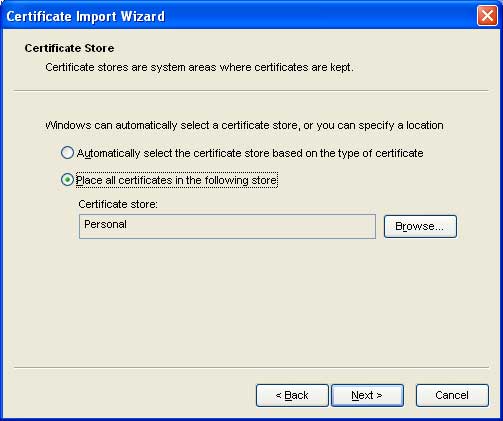This screenshot has width=503, height=421.
Task: Click the 'Place all certificates in the following store' label
Action: (x=177, y=180)
